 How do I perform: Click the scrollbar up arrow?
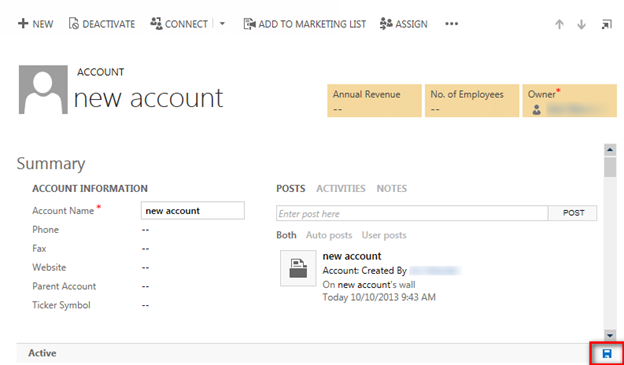point(610,150)
